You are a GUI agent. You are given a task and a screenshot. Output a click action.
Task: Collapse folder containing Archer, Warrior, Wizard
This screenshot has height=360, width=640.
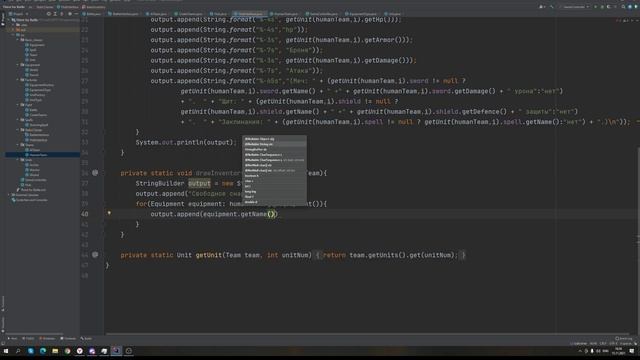tap(18, 160)
